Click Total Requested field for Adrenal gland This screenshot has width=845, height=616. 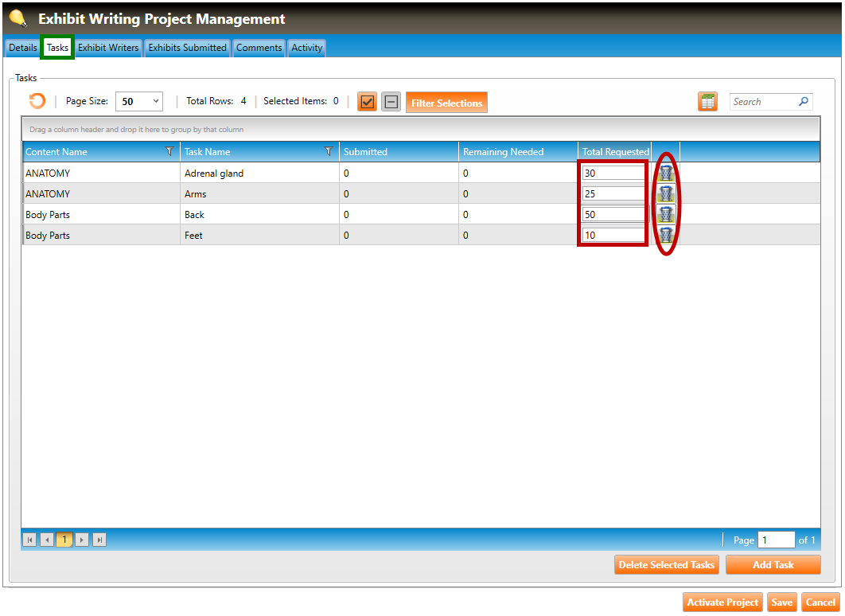pos(613,173)
